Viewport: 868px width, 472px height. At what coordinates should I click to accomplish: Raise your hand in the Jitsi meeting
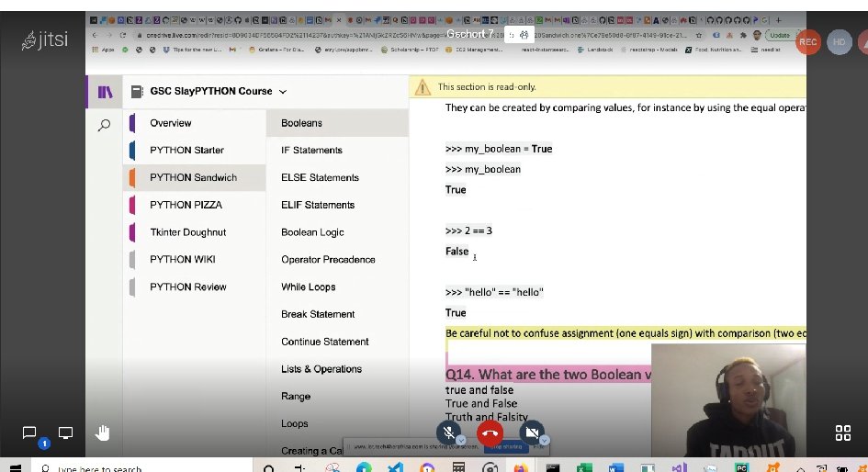pyautogui.click(x=102, y=433)
